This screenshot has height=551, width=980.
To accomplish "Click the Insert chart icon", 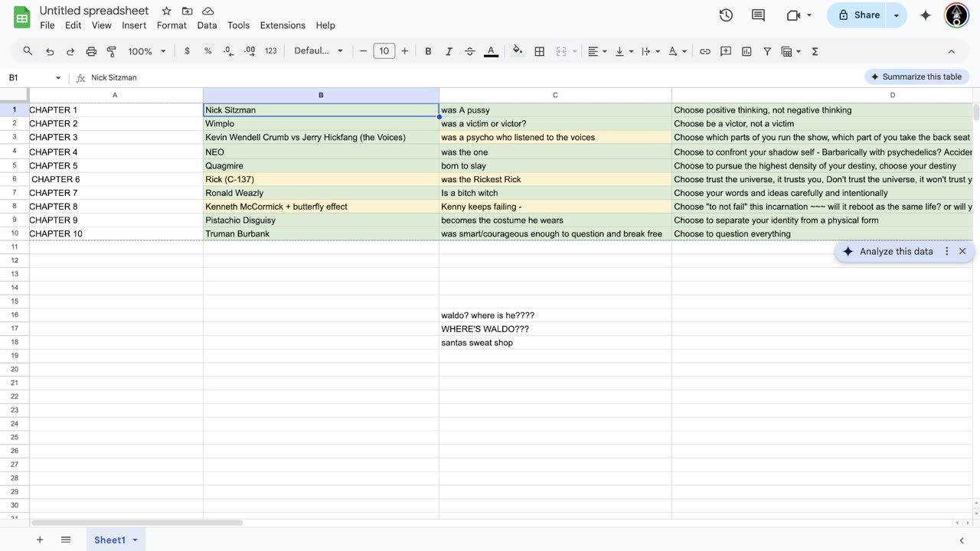I will point(746,51).
